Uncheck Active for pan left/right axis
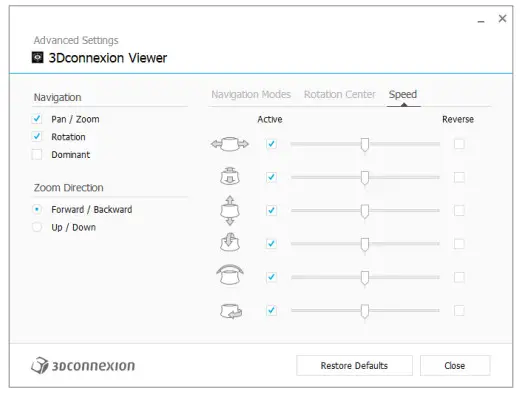The height and width of the screenshot is (395, 520). [271, 144]
